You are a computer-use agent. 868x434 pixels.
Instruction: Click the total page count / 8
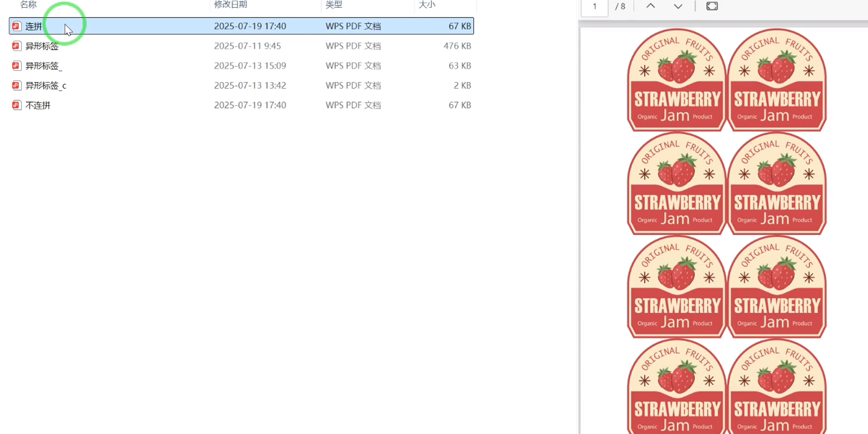(620, 7)
